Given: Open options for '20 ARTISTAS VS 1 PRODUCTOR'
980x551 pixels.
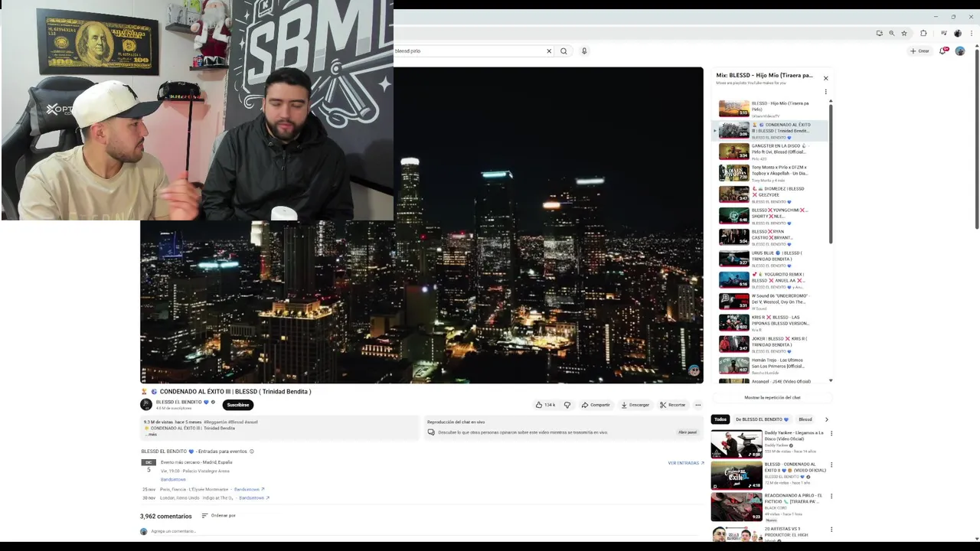Looking at the screenshot, I should point(831,529).
